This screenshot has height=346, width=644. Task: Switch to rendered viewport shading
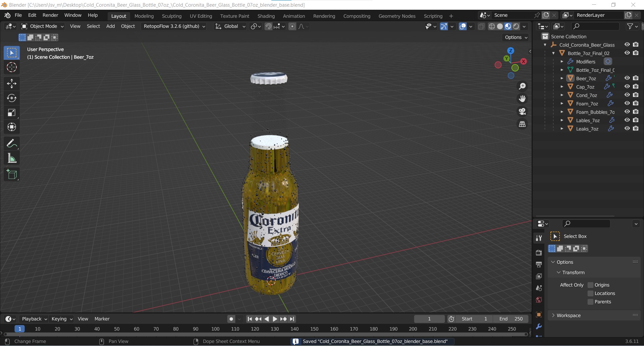pyautogui.click(x=516, y=27)
